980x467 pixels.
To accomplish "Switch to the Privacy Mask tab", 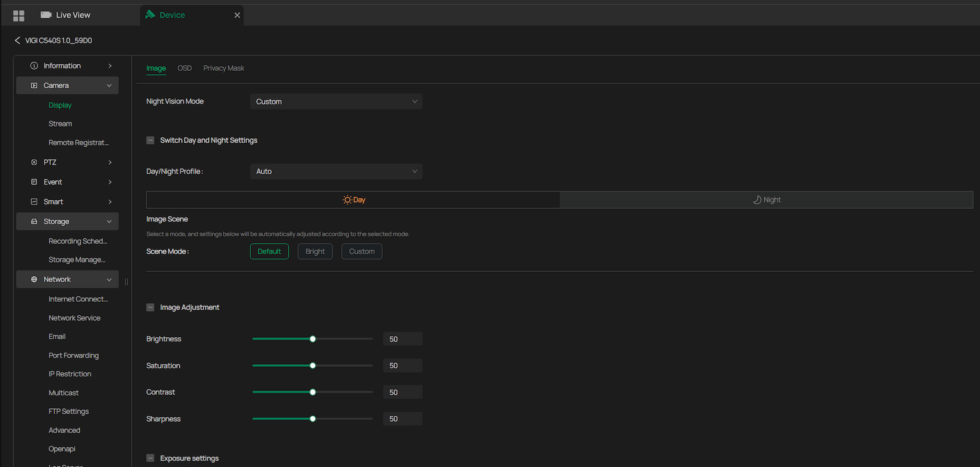I will [224, 68].
